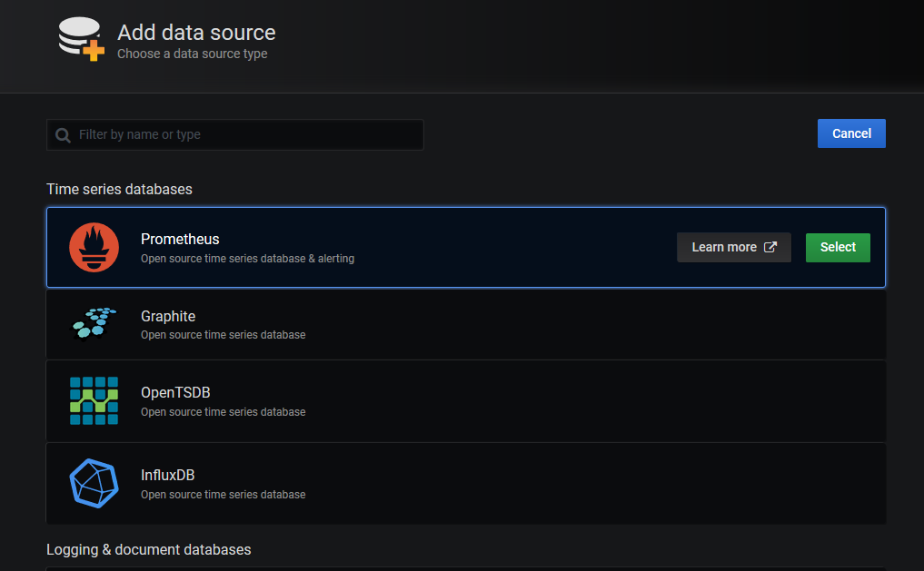The width and height of the screenshot is (924, 571).
Task: Focus the Filter by name or type field
Action: [x=235, y=134]
